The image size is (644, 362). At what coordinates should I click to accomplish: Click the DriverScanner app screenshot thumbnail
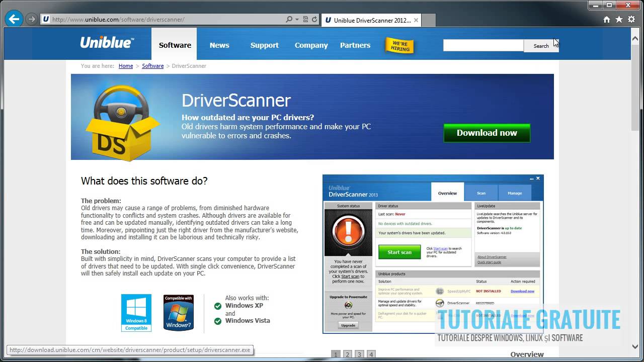pyautogui.click(x=433, y=254)
